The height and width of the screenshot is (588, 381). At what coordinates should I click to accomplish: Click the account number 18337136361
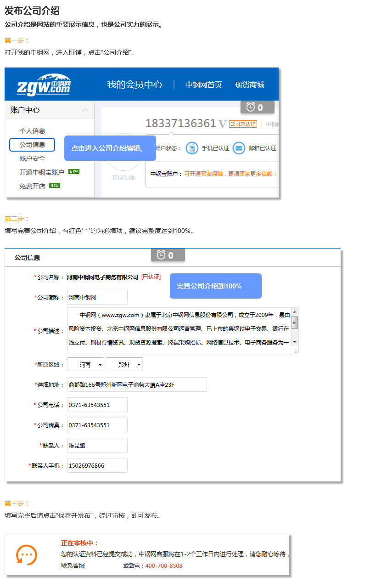tap(180, 124)
